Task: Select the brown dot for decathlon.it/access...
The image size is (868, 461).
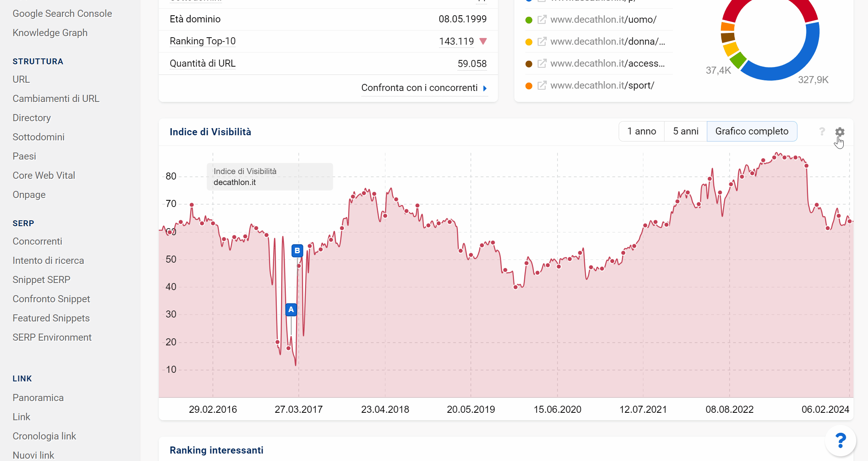Action: (x=528, y=64)
